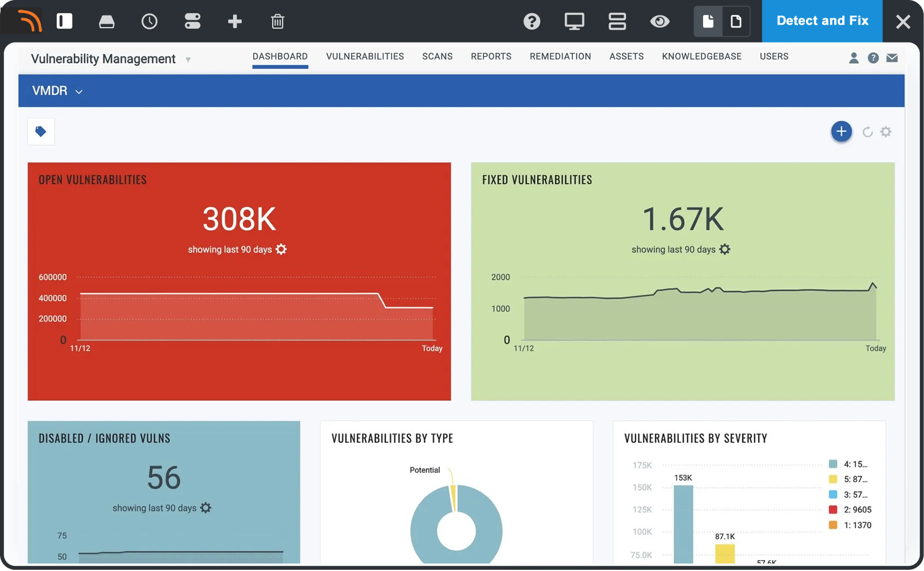Click the stacked servers icon
Screen dimensions: 924x571
(617, 22)
